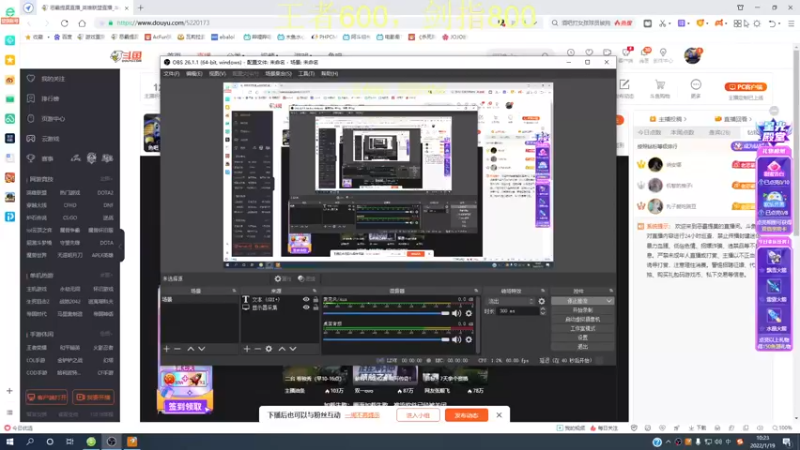The width and height of the screenshot is (800, 450).
Task: Toggle visibility of the 显示器采集 source
Action: (306, 308)
